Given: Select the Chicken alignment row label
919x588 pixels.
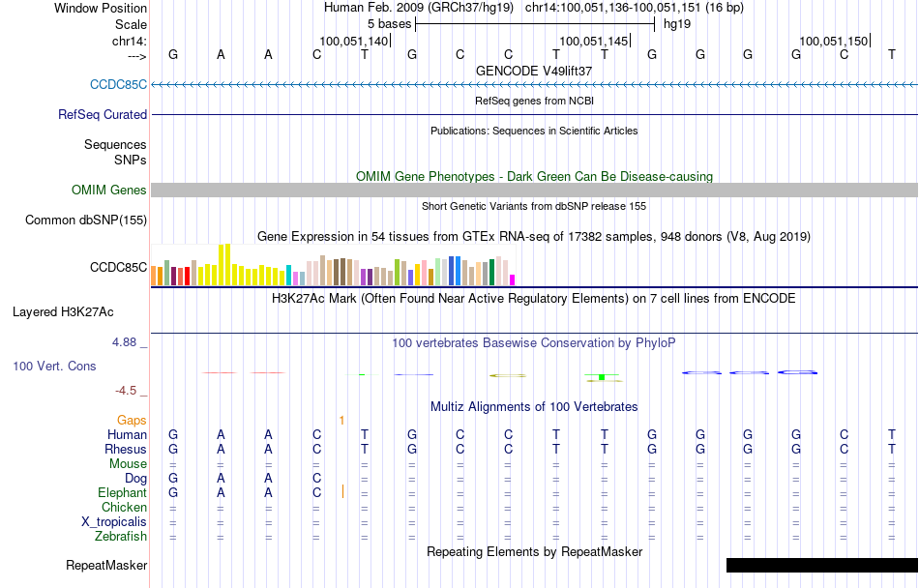Looking at the screenshot, I should click(124, 507).
